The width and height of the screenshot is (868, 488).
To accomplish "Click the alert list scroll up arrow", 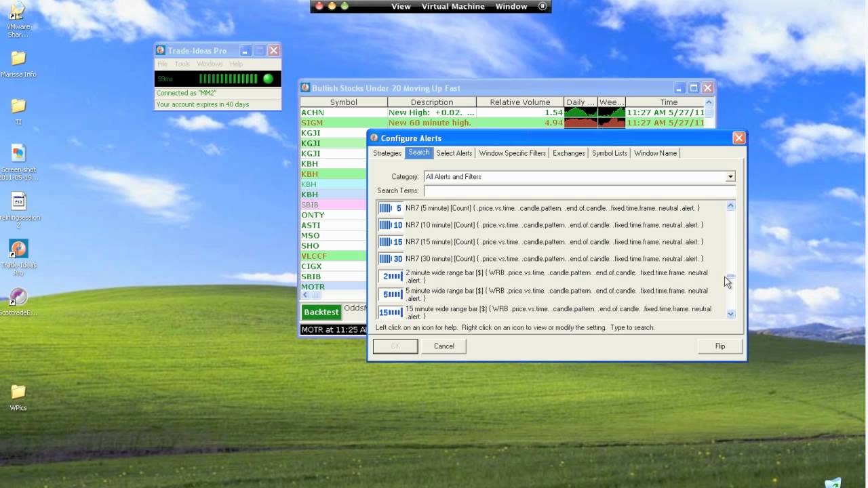I will 730,205.
